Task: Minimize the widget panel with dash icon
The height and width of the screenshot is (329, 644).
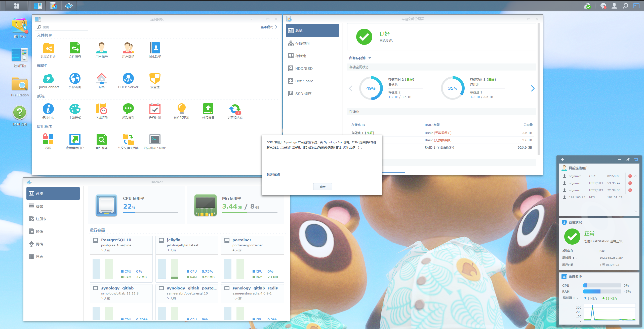Action: 620,159
